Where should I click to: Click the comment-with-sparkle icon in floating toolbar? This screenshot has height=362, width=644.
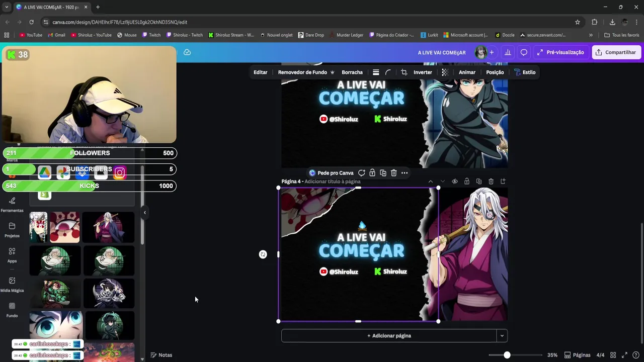361,173
